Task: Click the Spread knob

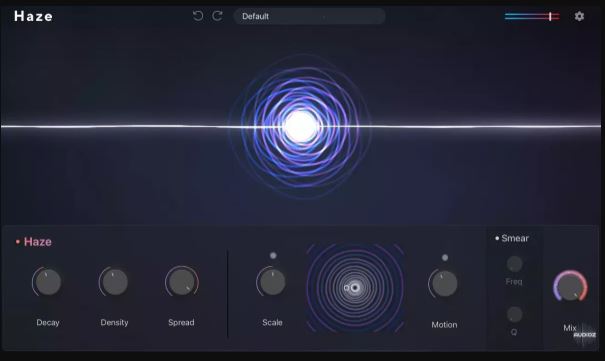Action: [182, 282]
